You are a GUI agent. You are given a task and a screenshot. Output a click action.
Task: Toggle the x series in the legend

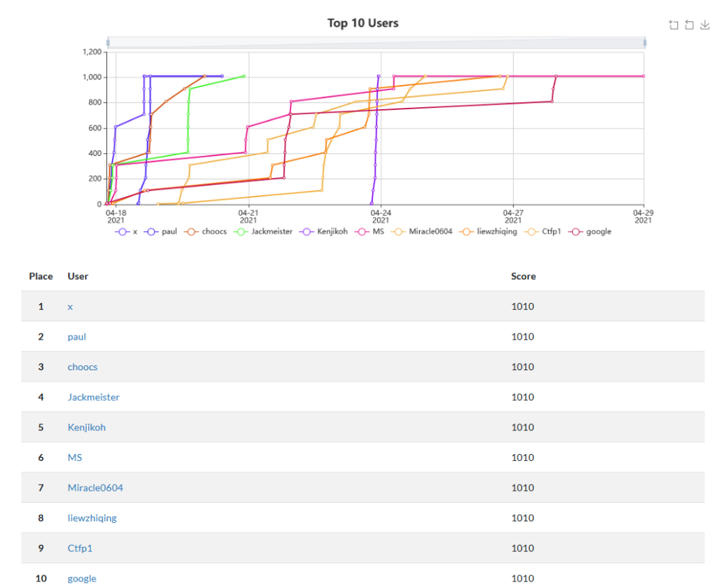pos(126,232)
